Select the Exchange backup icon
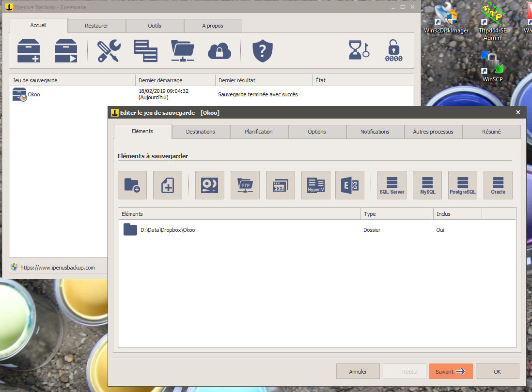 pos(350,185)
